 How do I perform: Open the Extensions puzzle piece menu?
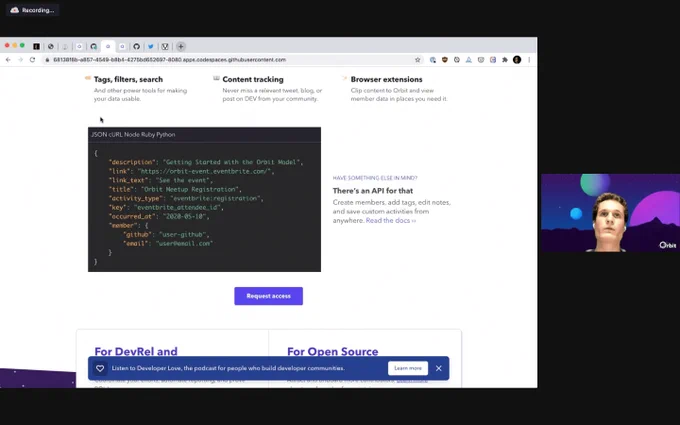pyautogui.click(x=505, y=60)
